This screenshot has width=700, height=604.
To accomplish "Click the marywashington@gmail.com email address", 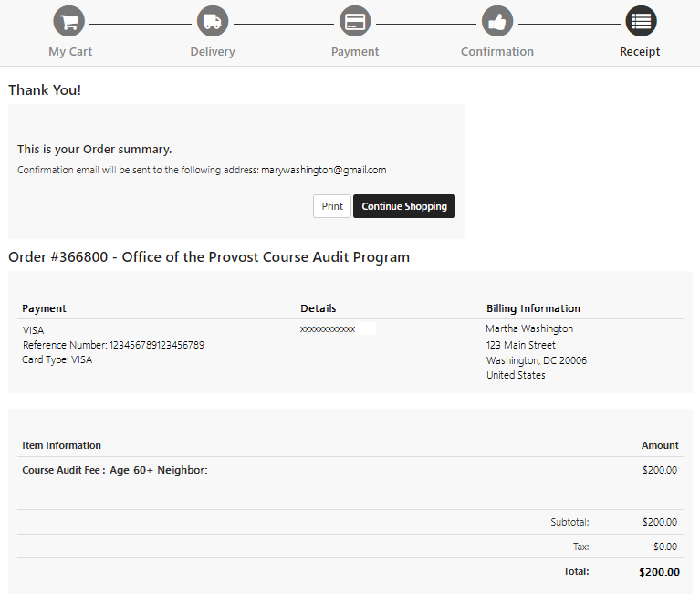I will point(324,170).
